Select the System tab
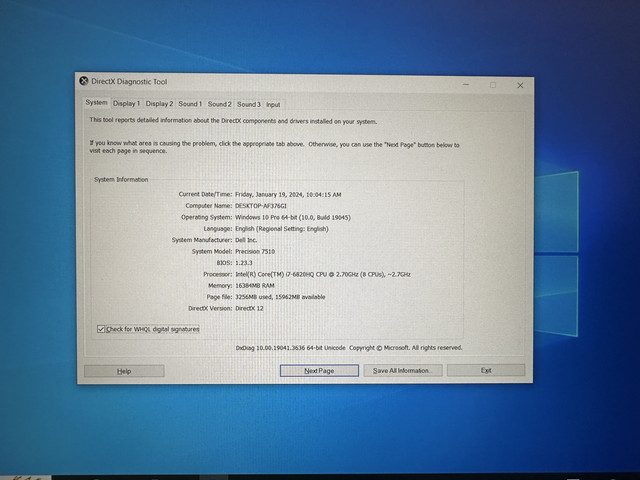The width and height of the screenshot is (640, 480). click(96, 102)
